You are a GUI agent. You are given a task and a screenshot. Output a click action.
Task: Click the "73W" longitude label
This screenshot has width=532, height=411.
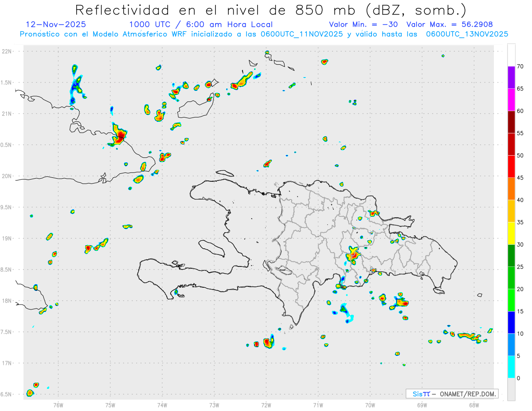(214, 405)
